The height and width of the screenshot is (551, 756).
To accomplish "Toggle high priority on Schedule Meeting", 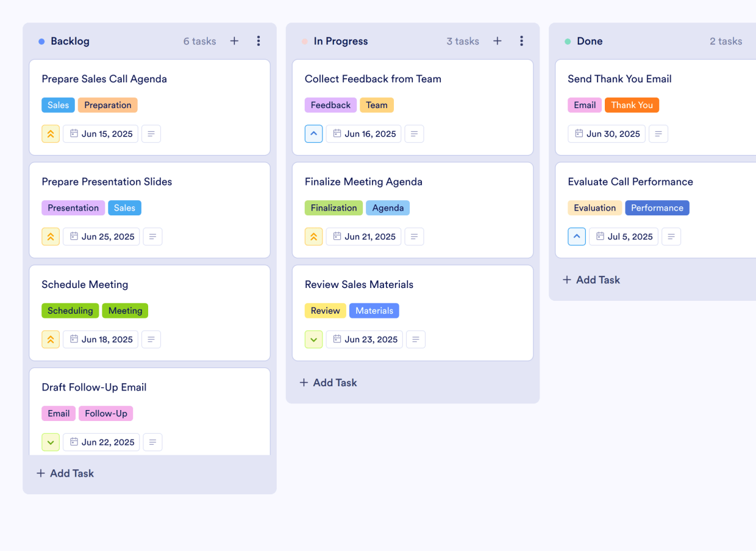I will (x=51, y=339).
